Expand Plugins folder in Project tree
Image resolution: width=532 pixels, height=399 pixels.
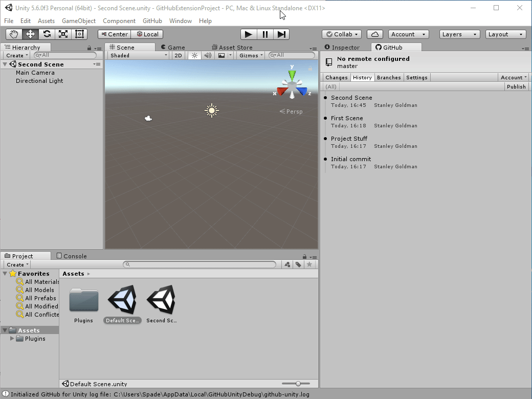point(12,339)
